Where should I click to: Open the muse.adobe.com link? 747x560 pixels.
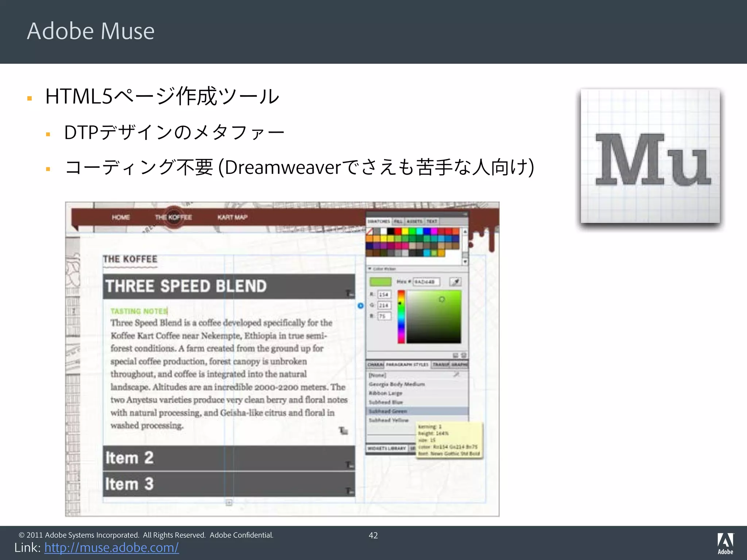(112, 548)
